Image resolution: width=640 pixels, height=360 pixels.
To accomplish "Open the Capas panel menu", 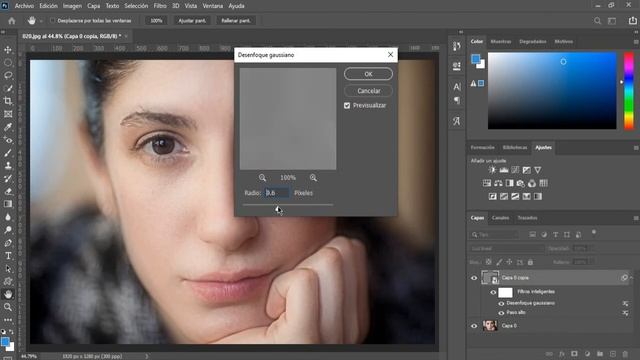I will [636, 218].
